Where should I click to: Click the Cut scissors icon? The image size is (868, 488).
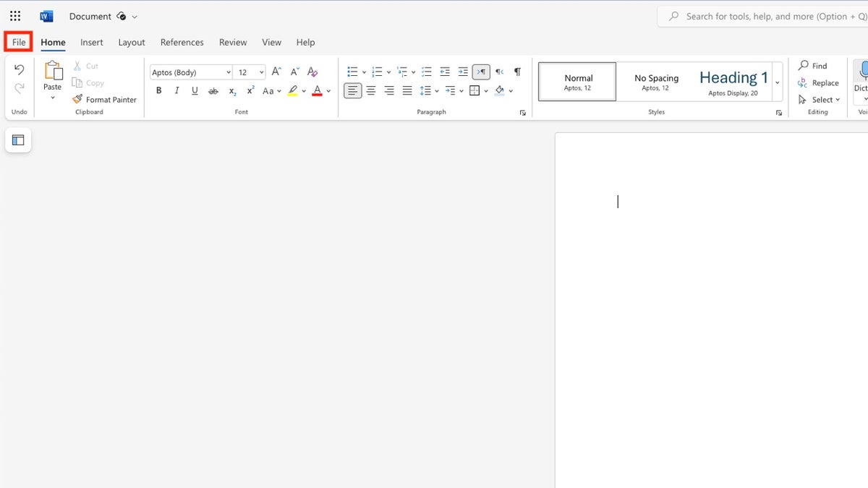[x=77, y=66]
